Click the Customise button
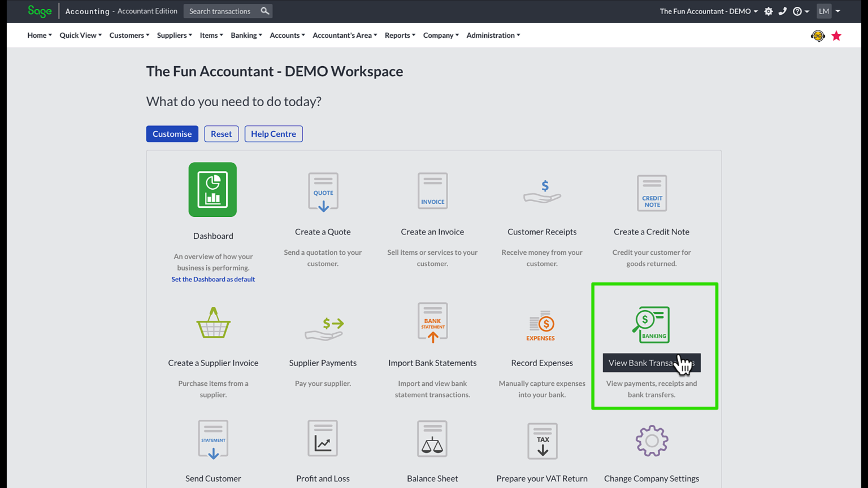This screenshot has width=868, height=488. (172, 134)
